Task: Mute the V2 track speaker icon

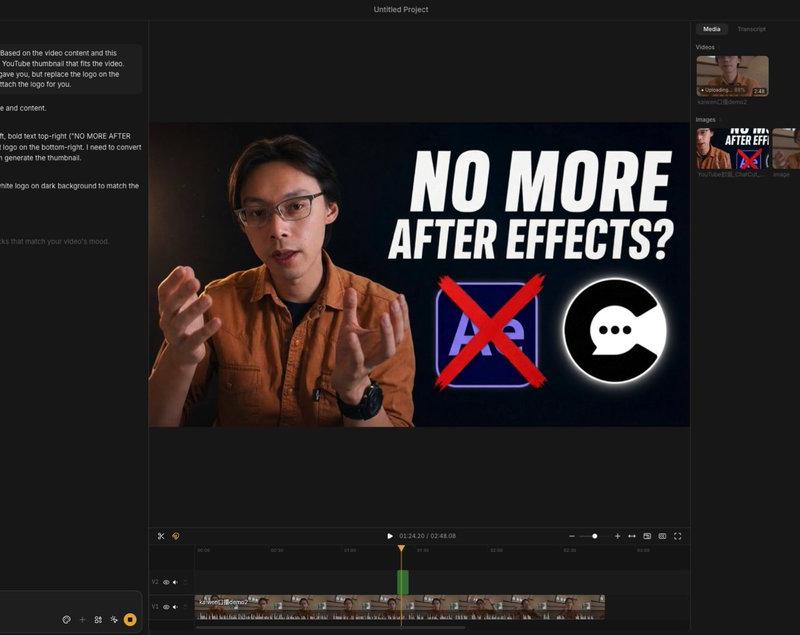Action: pos(175,582)
